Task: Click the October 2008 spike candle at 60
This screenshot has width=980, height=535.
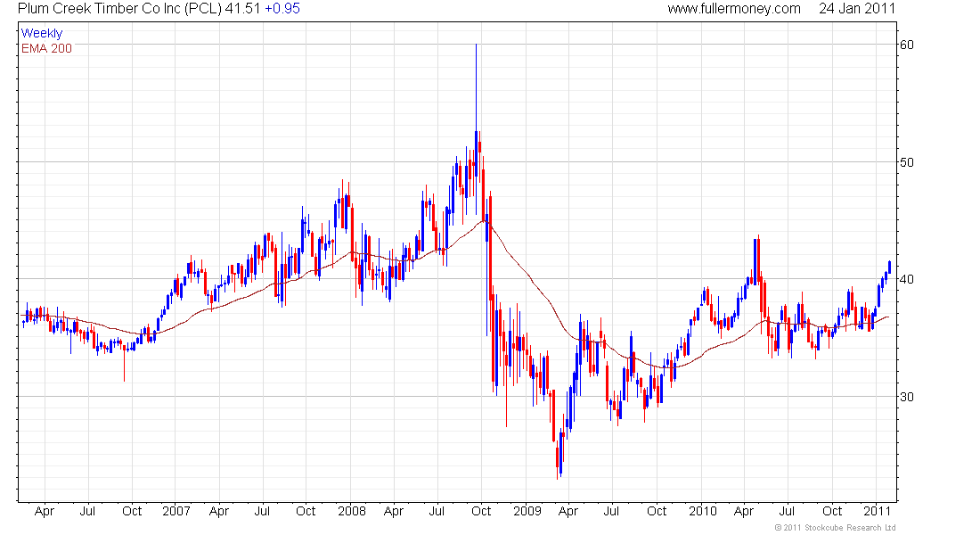Action: tap(477, 129)
